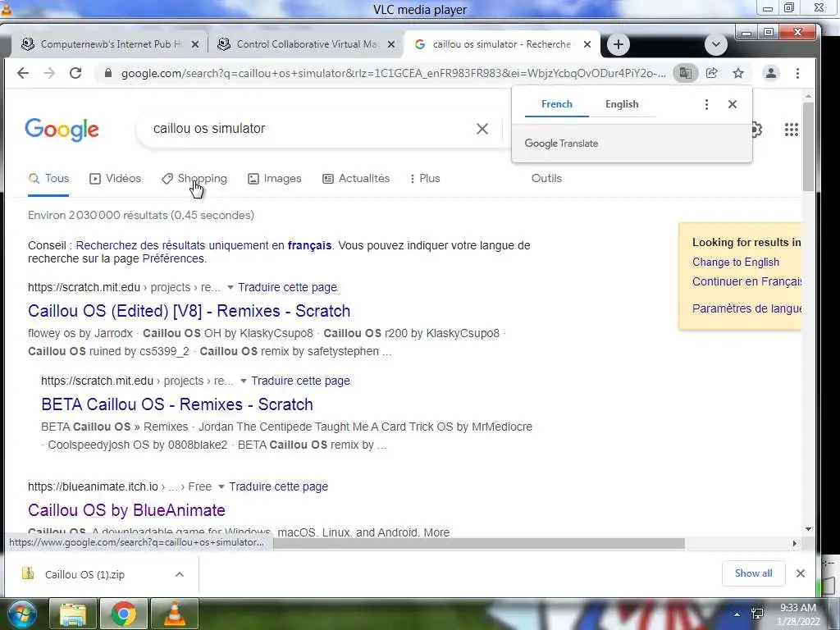The width and height of the screenshot is (840, 630).
Task: Expand arrow beside first scratch.mit.edu URL
Action: coord(230,288)
